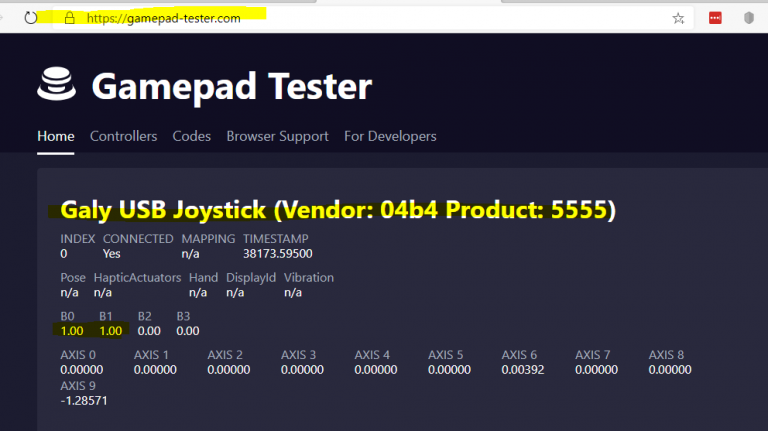Click the B0 value 1.00
768x431 pixels.
[x=72, y=331]
